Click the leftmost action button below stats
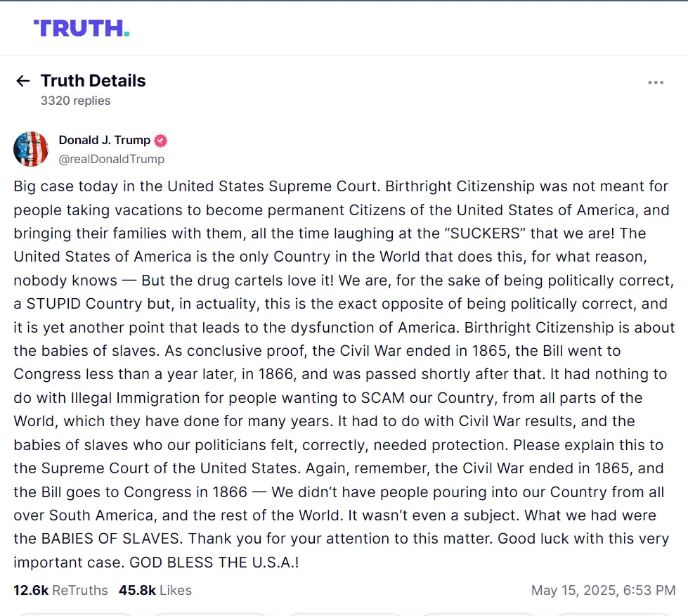 tap(74, 615)
